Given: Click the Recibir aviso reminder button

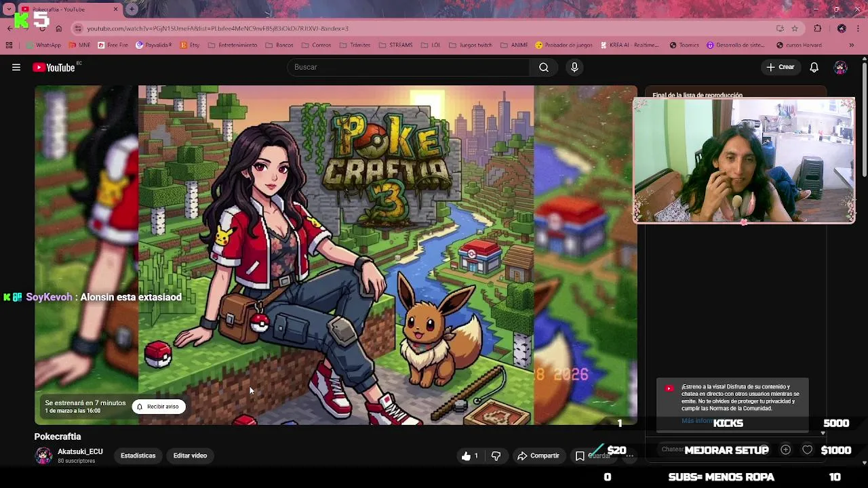Looking at the screenshot, I should (158, 407).
